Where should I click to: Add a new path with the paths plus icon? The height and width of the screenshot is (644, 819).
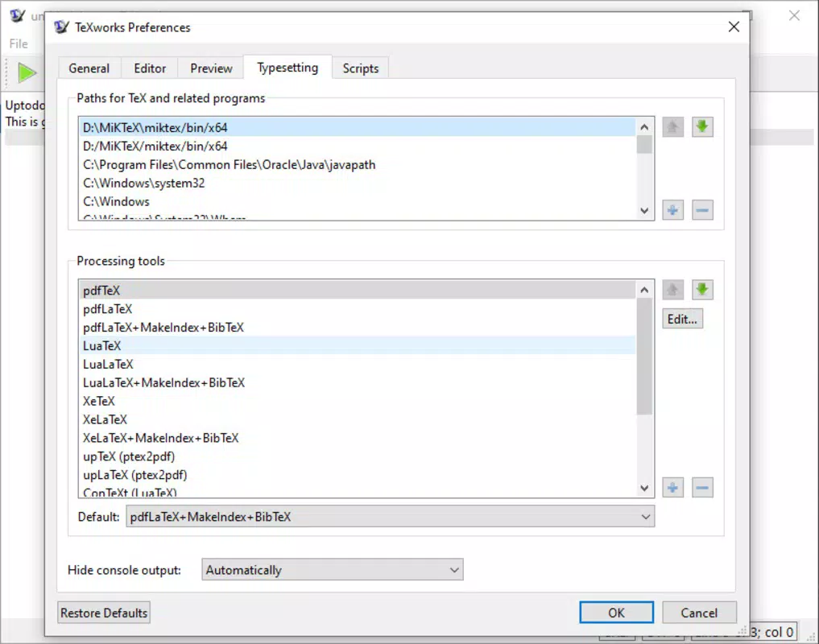pyautogui.click(x=672, y=210)
